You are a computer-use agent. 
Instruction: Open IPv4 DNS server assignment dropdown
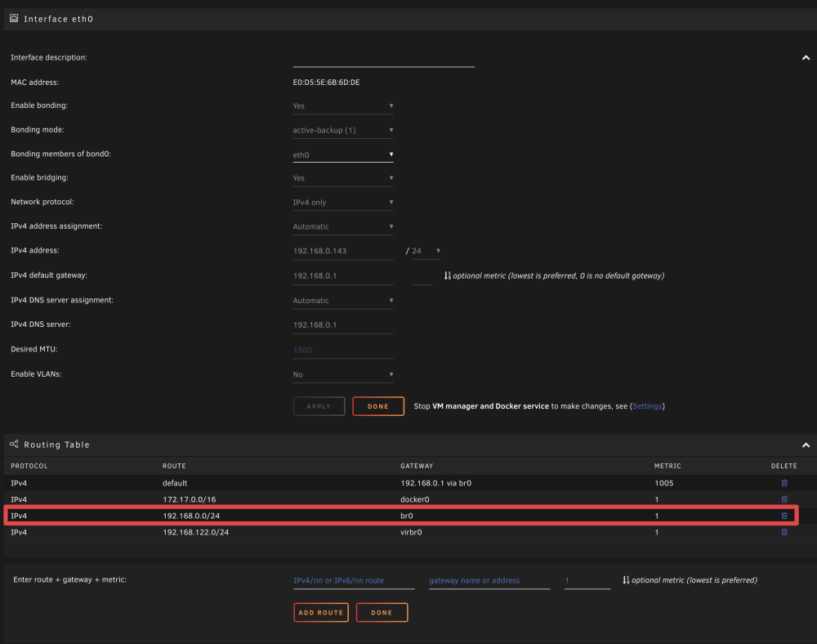point(343,301)
